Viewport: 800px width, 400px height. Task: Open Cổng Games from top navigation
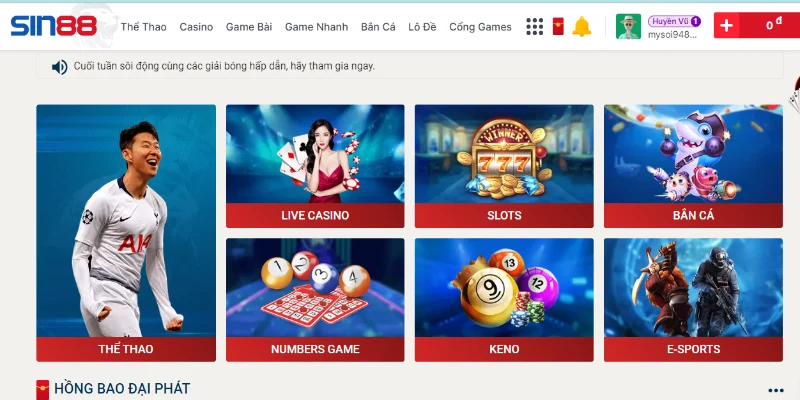pos(480,27)
